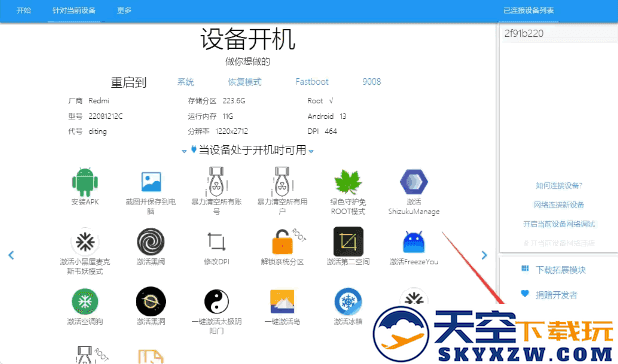Screen dimensions: 618x364
Task: Click the grid icon beside 下载拓展模块
Action: click(x=525, y=269)
